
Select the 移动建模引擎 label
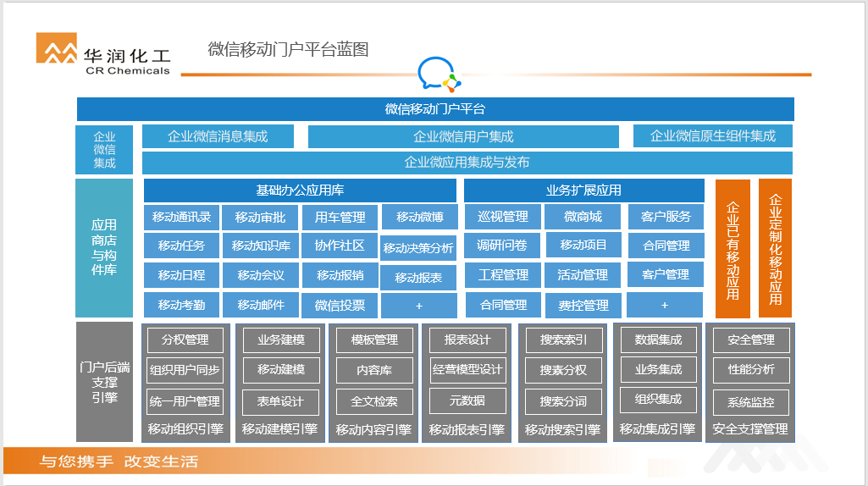(279, 429)
